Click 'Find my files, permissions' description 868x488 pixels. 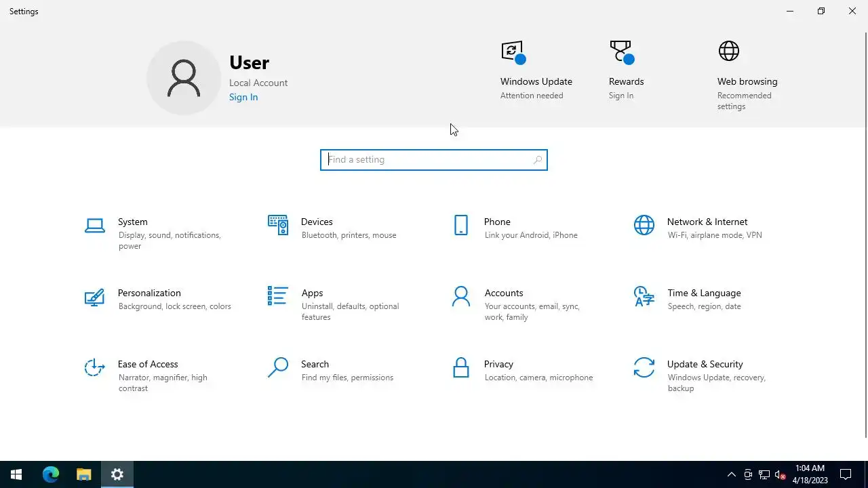[x=347, y=378]
